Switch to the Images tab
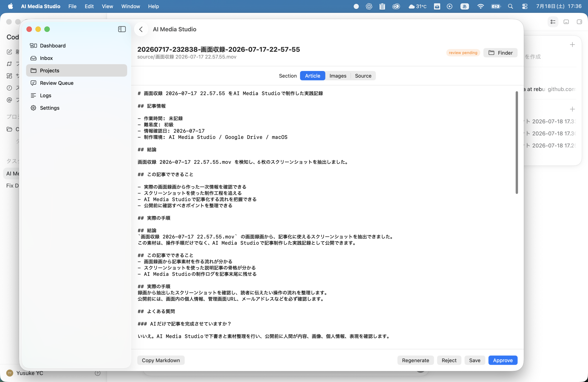 [338, 76]
